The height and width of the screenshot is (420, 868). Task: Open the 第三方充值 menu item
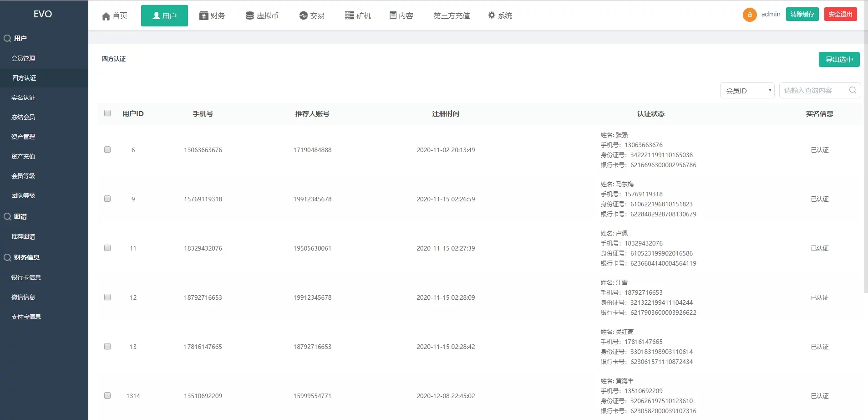(x=451, y=15)
